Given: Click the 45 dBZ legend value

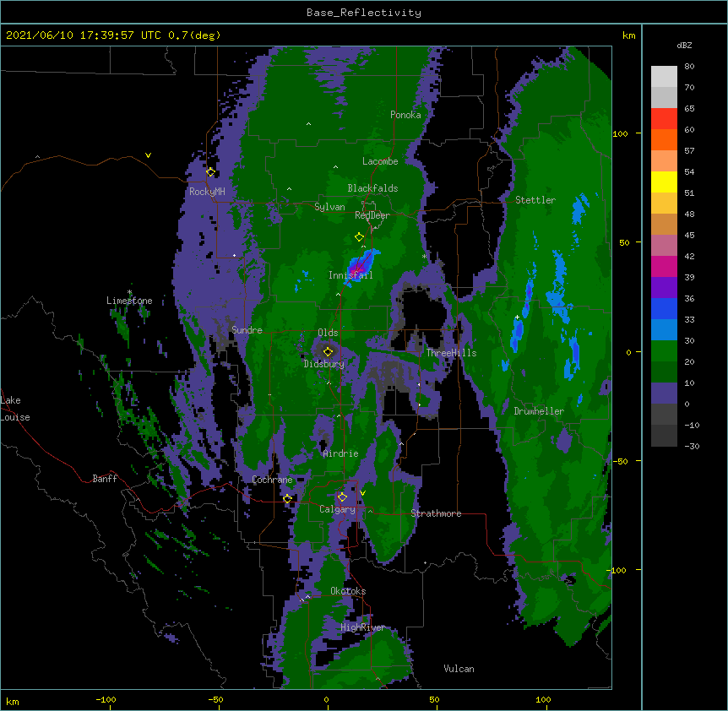Looking at the screenshot, I should [x=689, y=236].
